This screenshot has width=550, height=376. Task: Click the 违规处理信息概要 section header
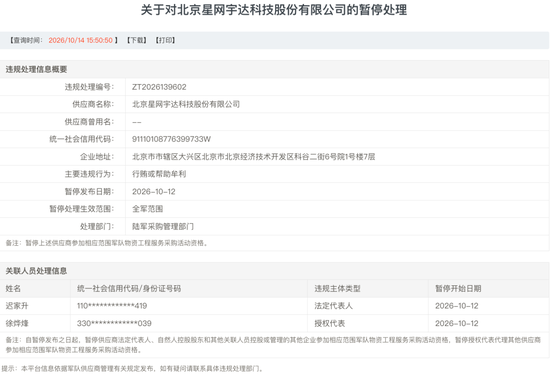[x=36, y=69]
